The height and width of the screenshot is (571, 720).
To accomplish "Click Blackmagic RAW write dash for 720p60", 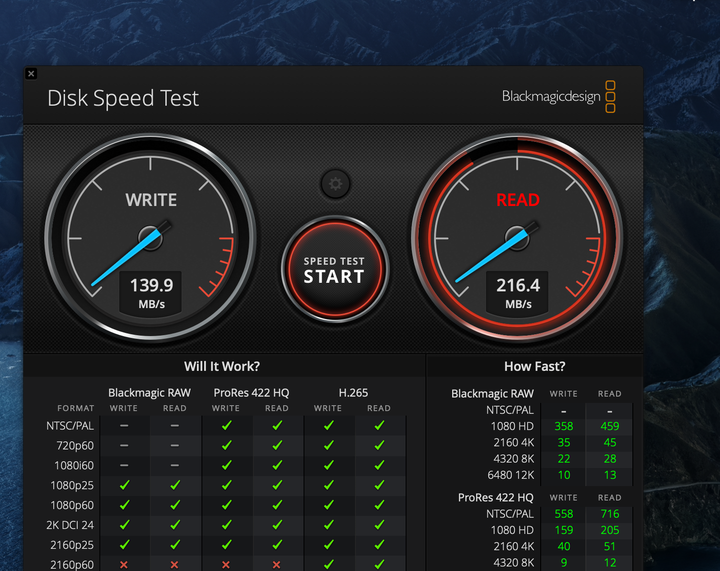I will coord(124,446).
